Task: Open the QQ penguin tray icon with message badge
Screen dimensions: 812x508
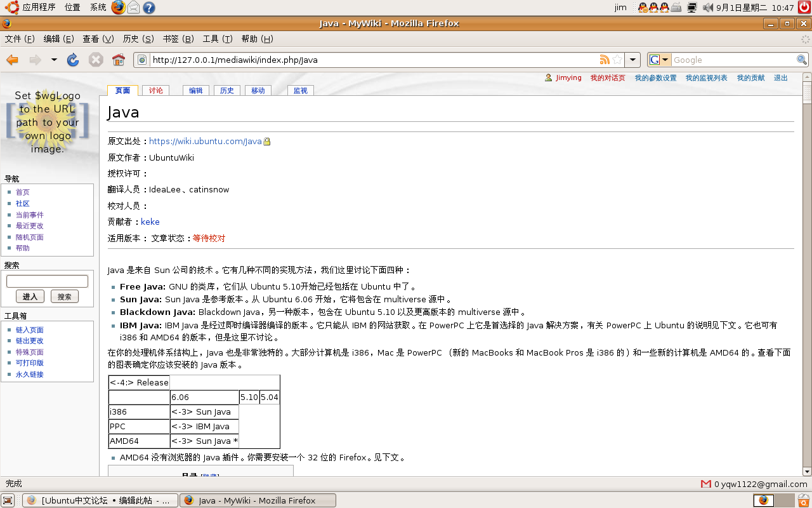Action: 643,8
